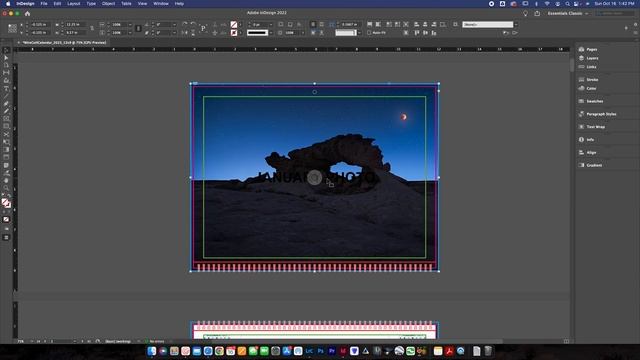This screenshot has height=360, width=640.
Task: Open the scale X percentage dropdown
Action: 130,24
